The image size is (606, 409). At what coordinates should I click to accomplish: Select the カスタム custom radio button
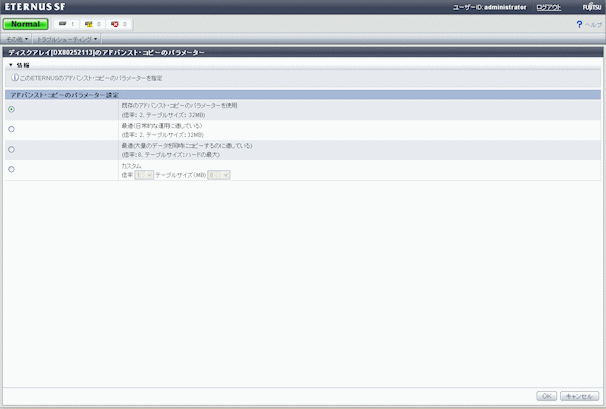click(x=12, y=169)
